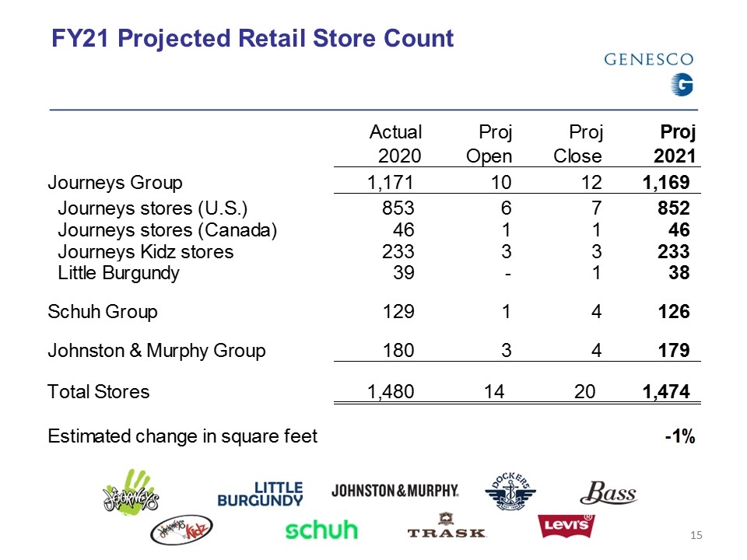Click the Proj 2021 column header
This screenshot has height=560, width=747.
(x=675, y=144)
